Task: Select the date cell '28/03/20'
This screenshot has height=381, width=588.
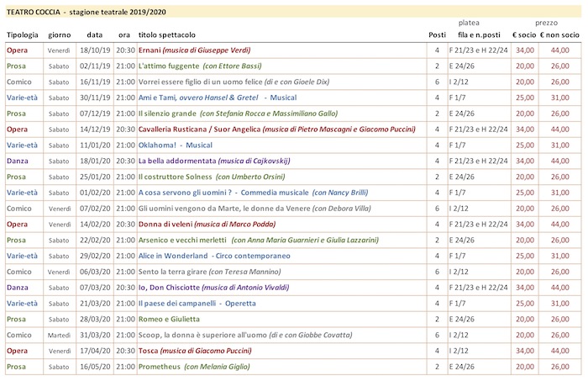Action: coord(95,320)
